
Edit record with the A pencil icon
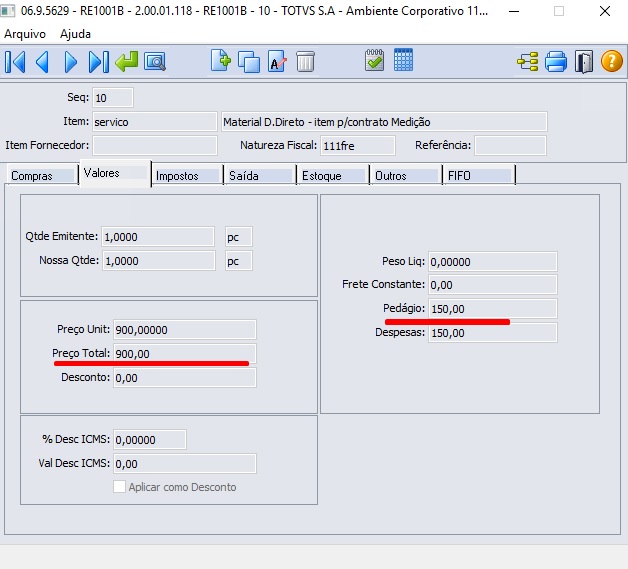click(277, 62)
